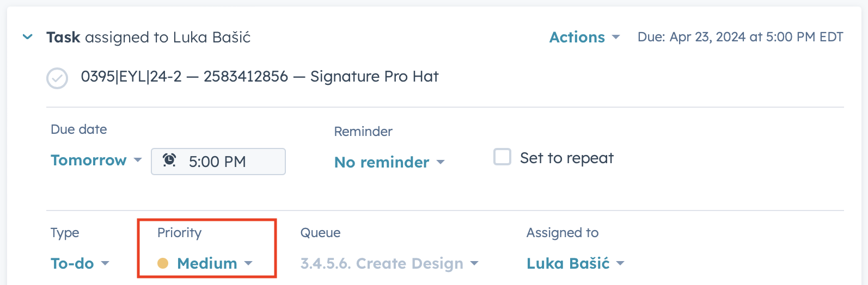Open the Medium priority dropdown text
868x285 pixels.
207,263
